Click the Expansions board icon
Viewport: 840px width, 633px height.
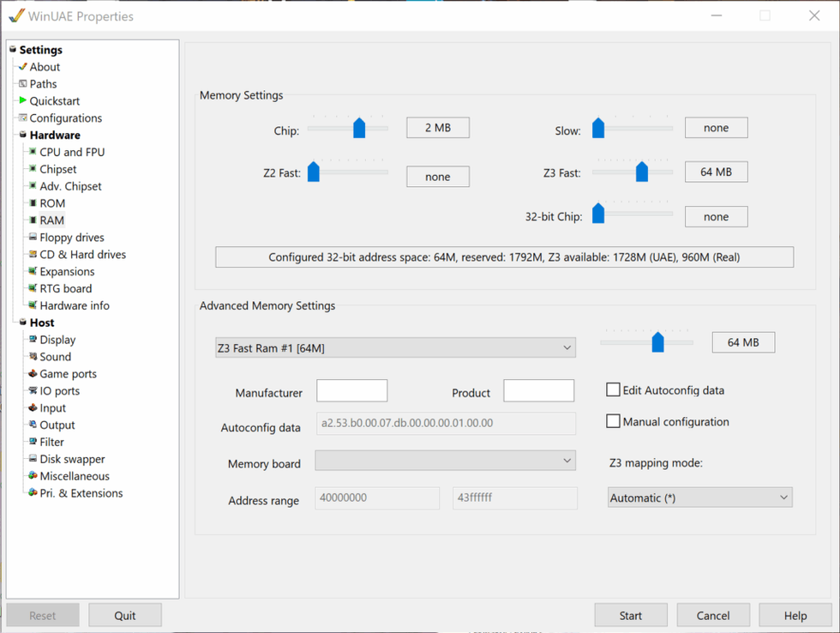[33, 271]
